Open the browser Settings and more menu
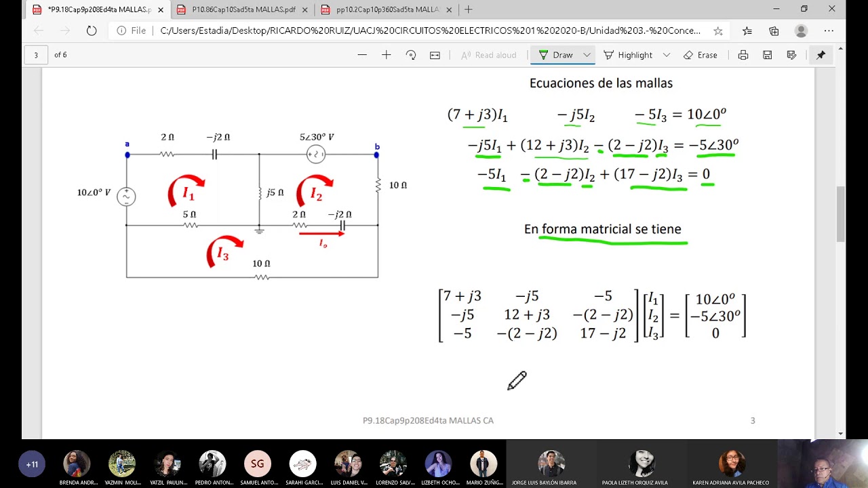868x488 pixels. 829,30
